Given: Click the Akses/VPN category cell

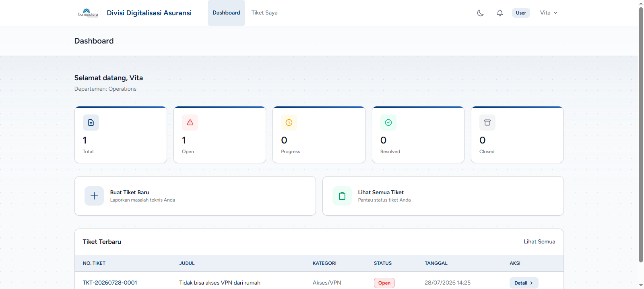Looking at the screenshot, I should coord(327,283).
